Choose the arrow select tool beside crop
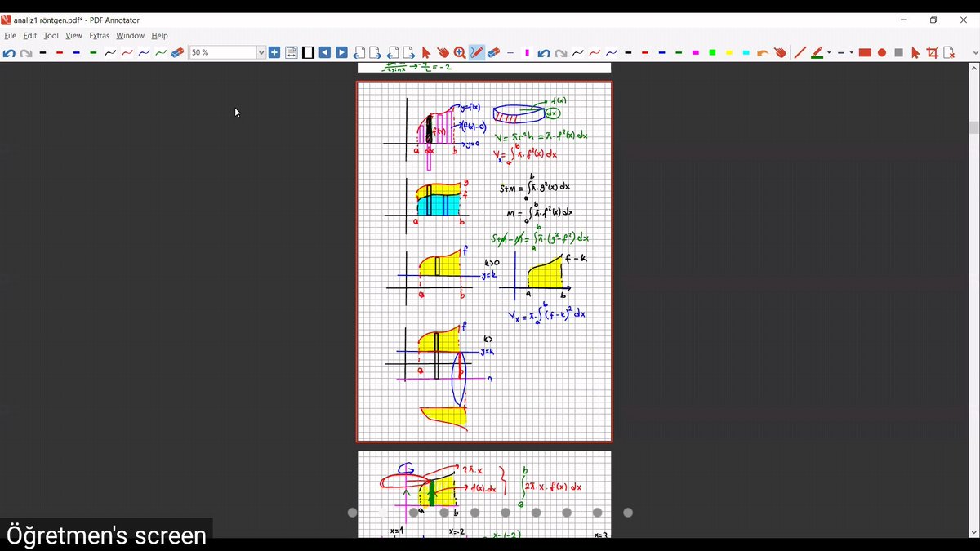The image size is (980, 551). click(x=915, y=53)
